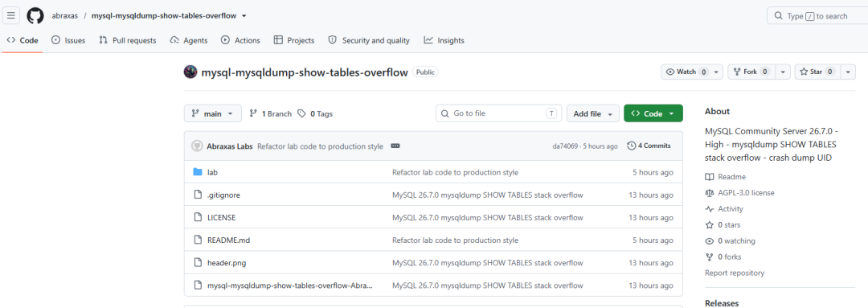Focus the 'Go to file' search field
Viewport: 868px width, 308px height.
tap(499, 113)
